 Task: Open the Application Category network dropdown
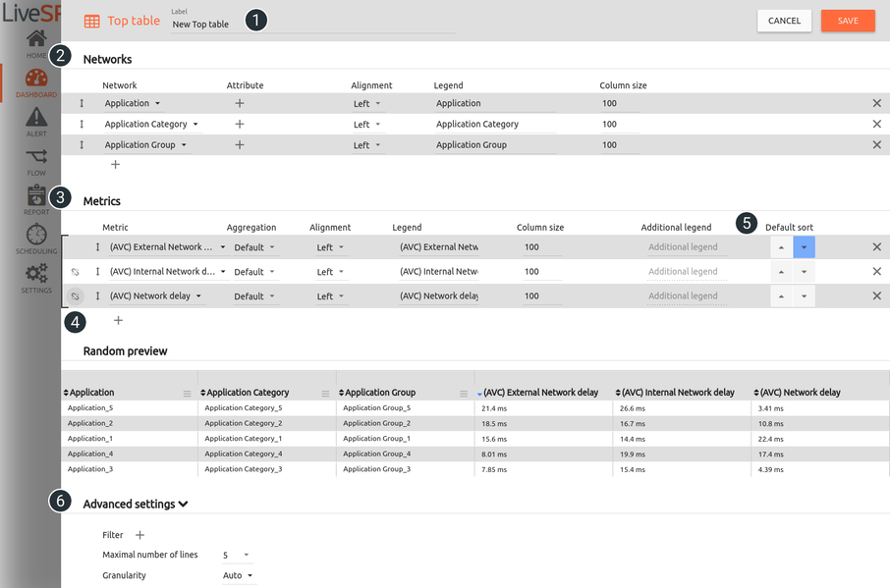coord(151,125)
